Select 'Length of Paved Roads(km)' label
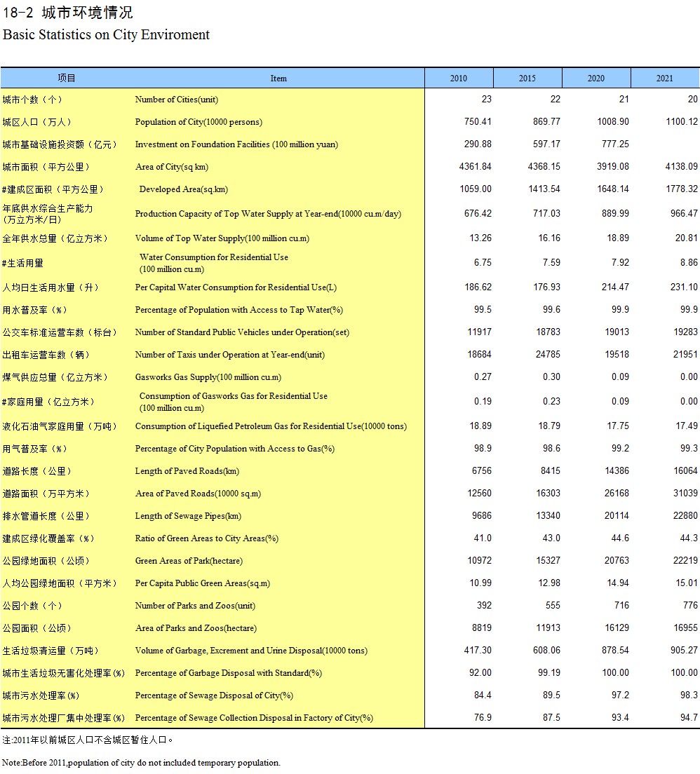Viewport: 700px width, 774px height. (187, 471)
